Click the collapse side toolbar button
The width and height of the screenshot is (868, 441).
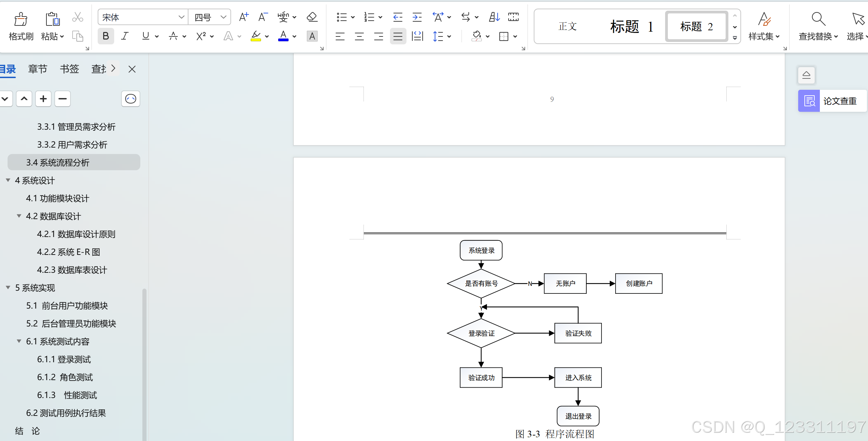tap(806, 75)
